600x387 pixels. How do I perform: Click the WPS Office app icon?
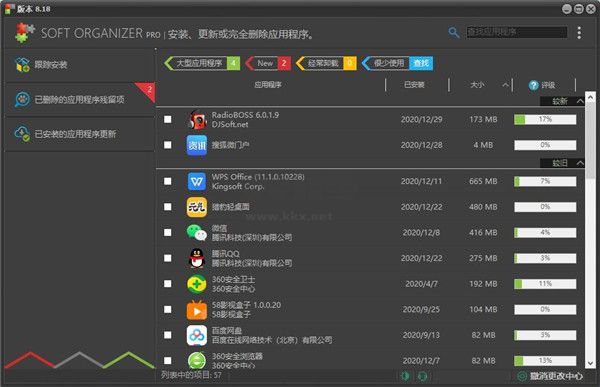(197, 181)
